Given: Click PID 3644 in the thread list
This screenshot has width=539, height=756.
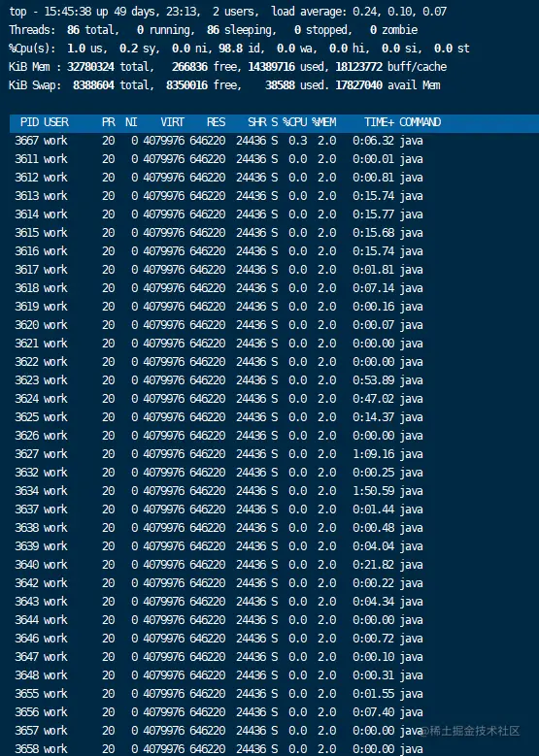Looking at the screenshot, I should tap(26, 620).
